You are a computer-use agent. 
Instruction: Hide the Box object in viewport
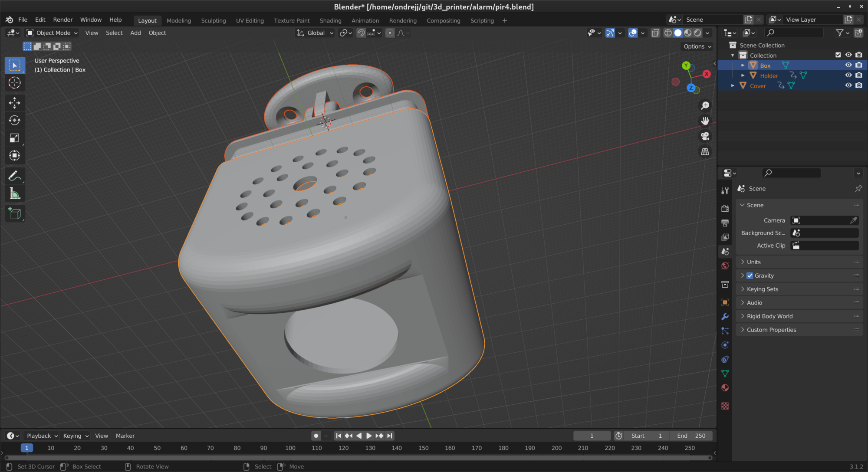(x=848, y=65)
